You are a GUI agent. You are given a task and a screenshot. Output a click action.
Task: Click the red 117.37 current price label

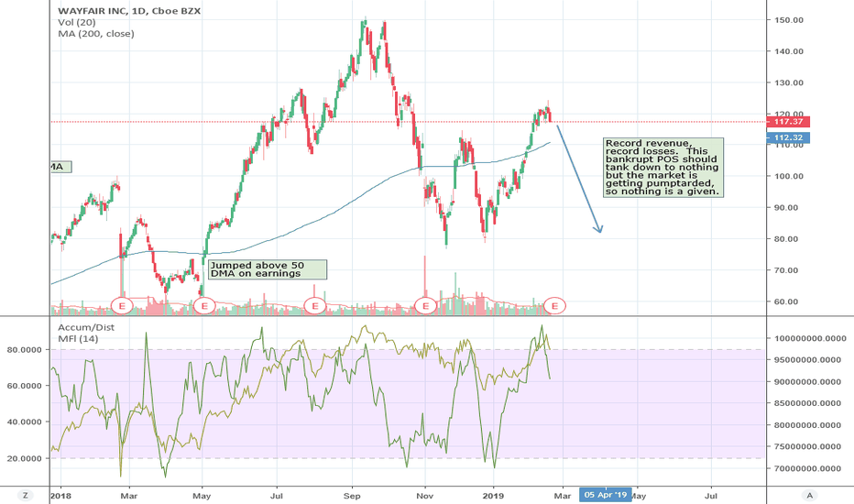coord(787,122)
